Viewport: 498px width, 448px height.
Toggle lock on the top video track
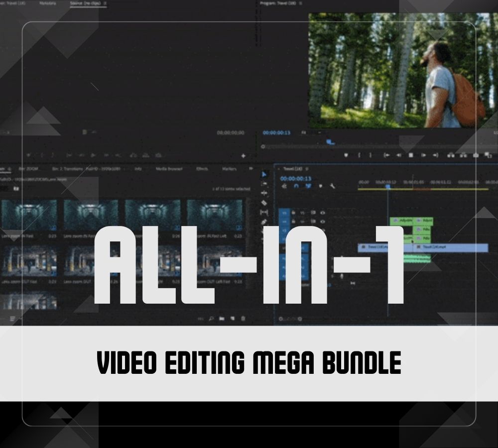click(x=295, y=212)
